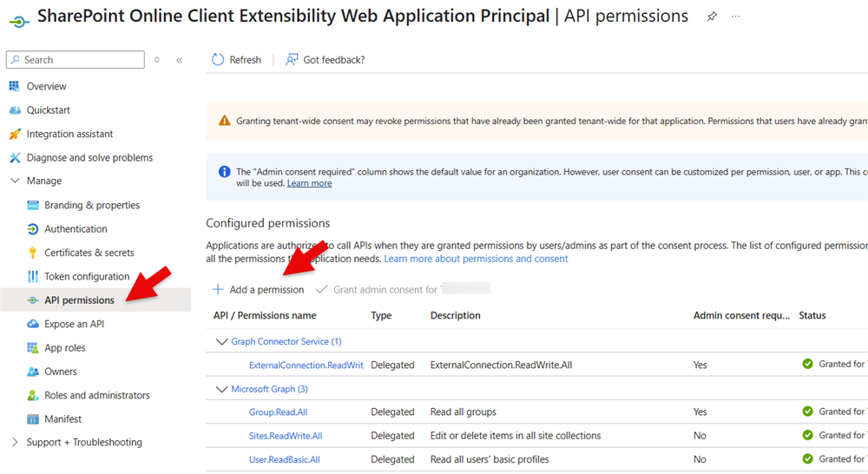Image resolution: width=868 pixels, height=474 pixels.
Task: Click green status check for Sites.ReadWrite.All row
Action: (807, 435)
